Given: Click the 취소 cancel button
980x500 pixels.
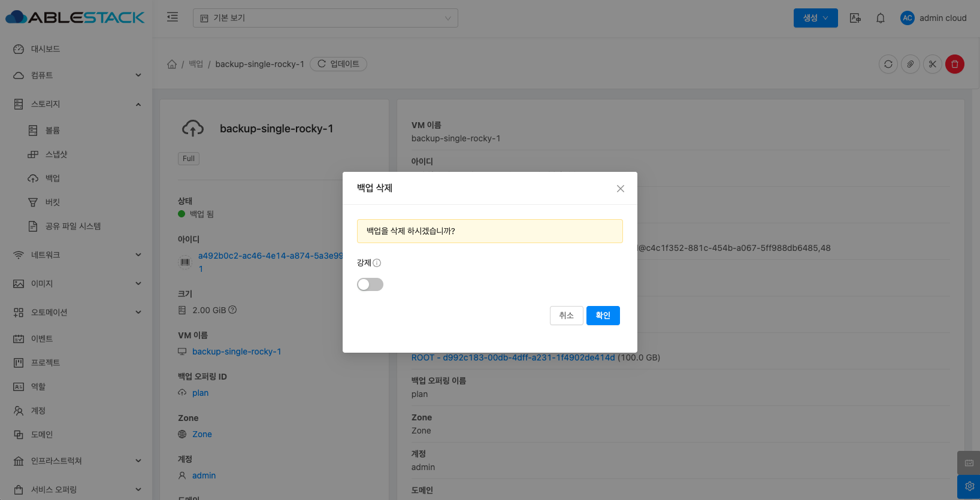Looking at the screenshot, I should [566, 316].
